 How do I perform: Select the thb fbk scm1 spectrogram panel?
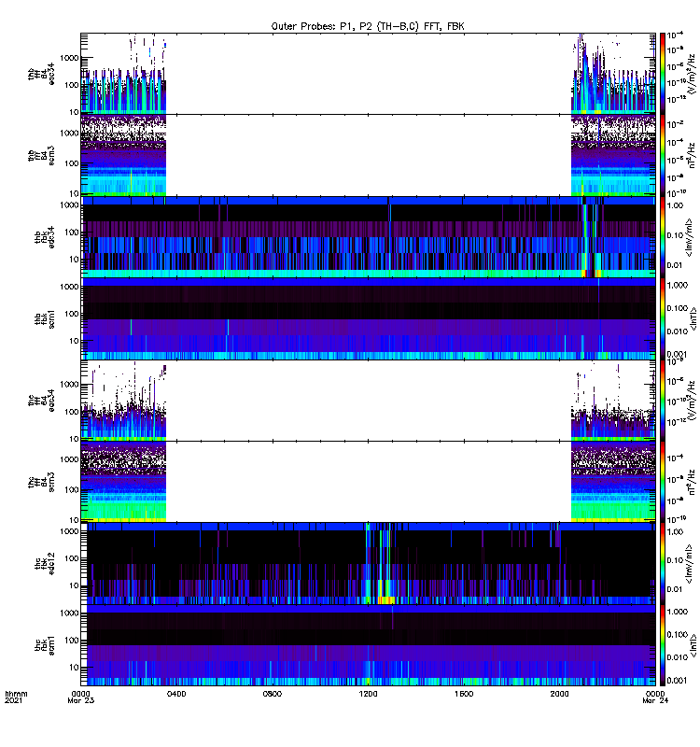(x=368, y=318)
